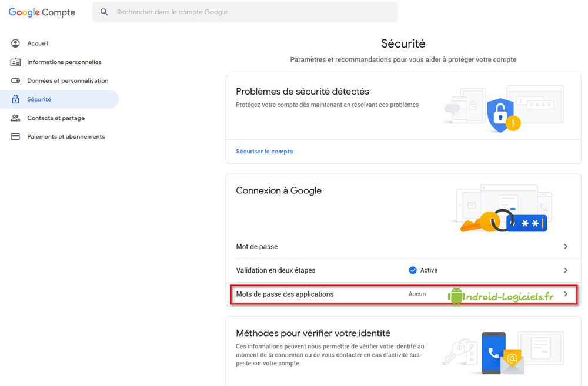
Task: Click the Contacts et partage people icon
Action: click(15, 118)
